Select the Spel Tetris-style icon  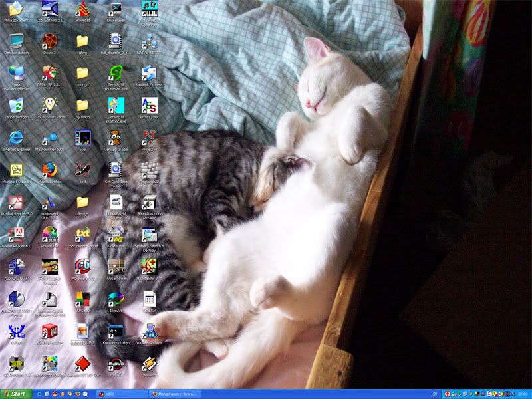(x=82, y=138)
